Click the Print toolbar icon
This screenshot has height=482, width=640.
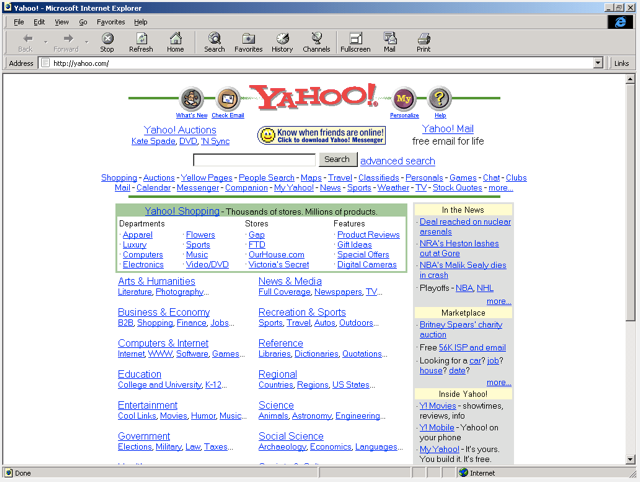point(423,41)
